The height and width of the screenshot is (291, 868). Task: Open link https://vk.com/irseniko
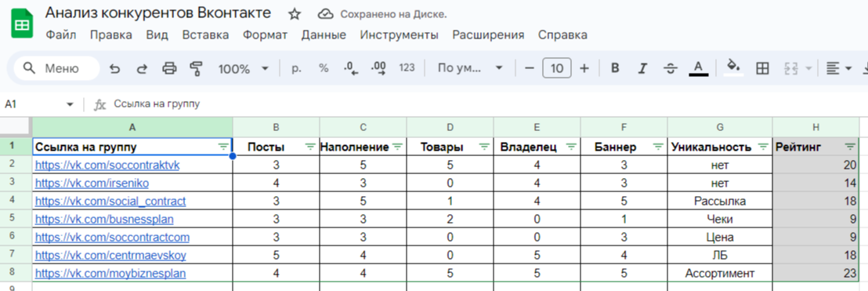click(92, 183)
